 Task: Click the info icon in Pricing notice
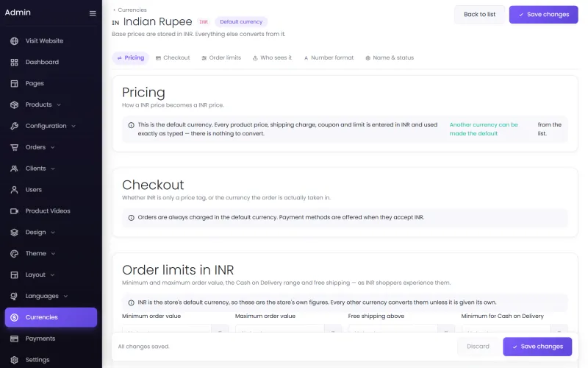pyautogui.click(x=132, y=125)
